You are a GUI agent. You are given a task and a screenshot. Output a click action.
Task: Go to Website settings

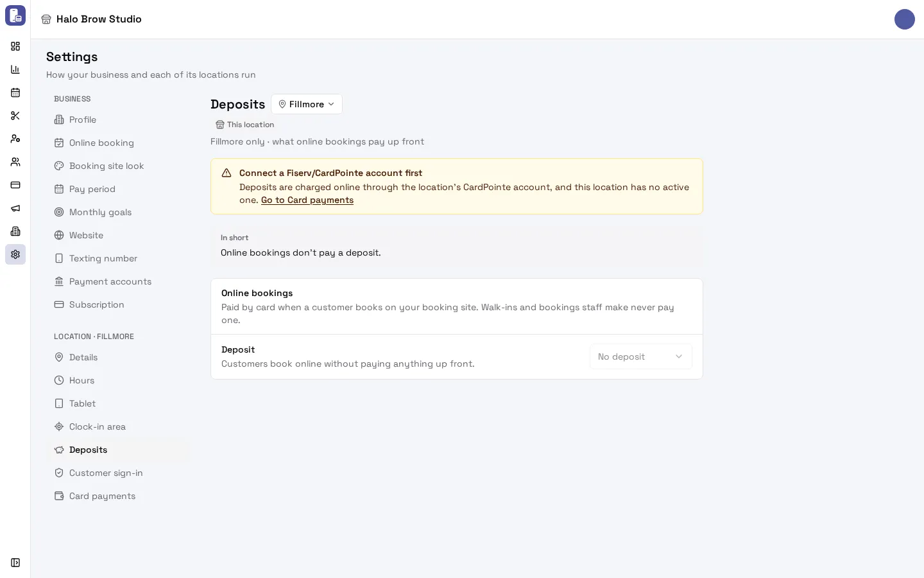pos(118,235)
